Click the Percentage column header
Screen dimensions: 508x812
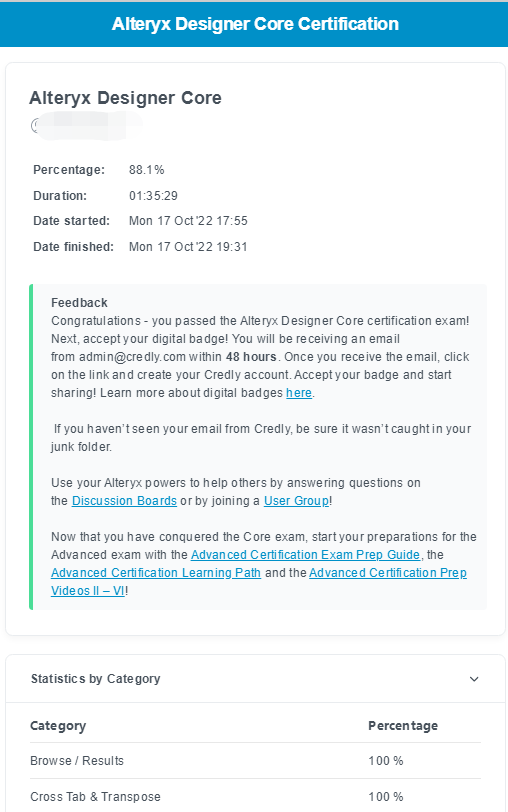[x=403, y=726]
